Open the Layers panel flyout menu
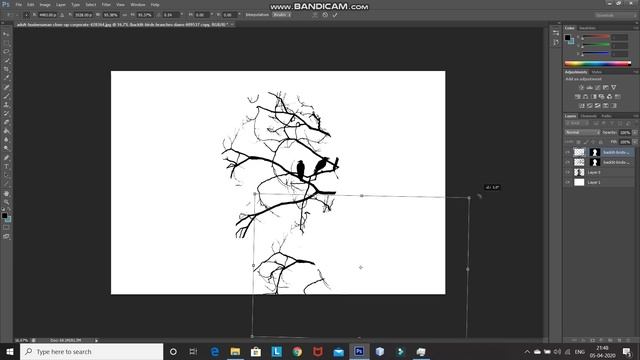 [x=636, y=116]
